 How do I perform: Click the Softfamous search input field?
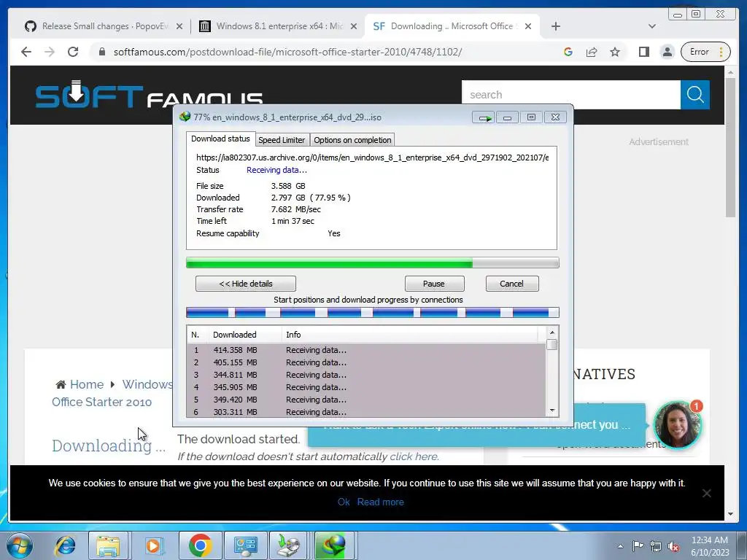tap(570, 95)
